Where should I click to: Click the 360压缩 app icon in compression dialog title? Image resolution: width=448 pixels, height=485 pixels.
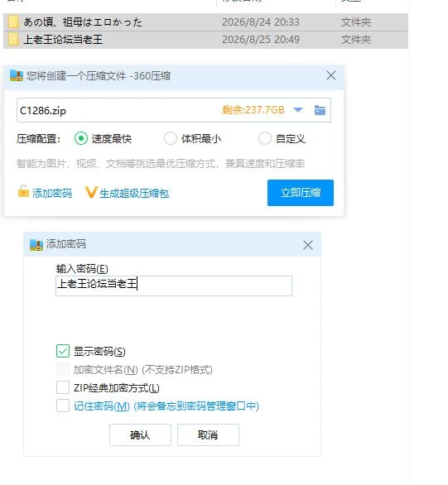17,75
